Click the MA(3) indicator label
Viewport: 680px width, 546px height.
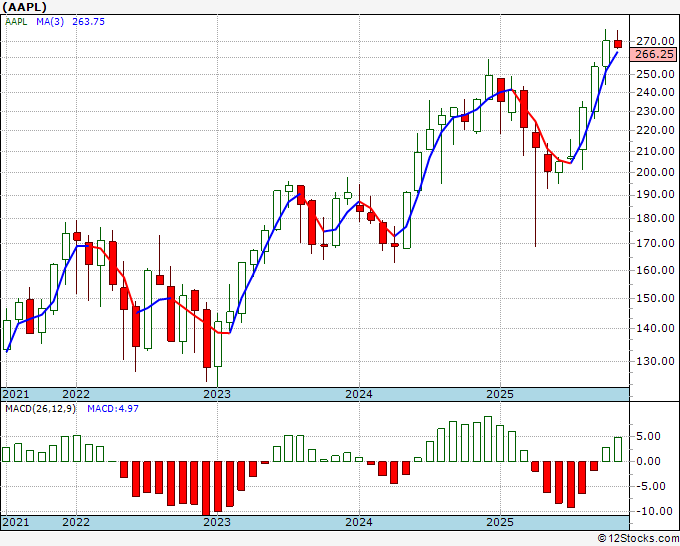50,22
